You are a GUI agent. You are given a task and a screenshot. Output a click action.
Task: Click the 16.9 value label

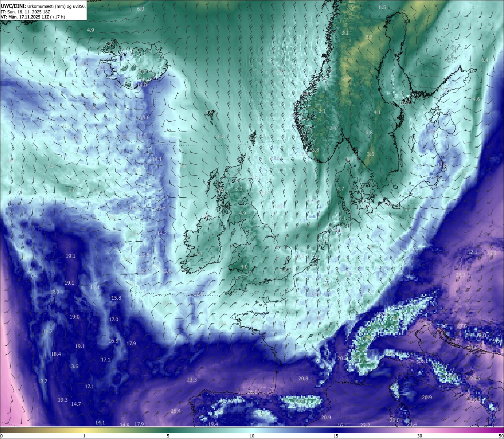[113, 341]
